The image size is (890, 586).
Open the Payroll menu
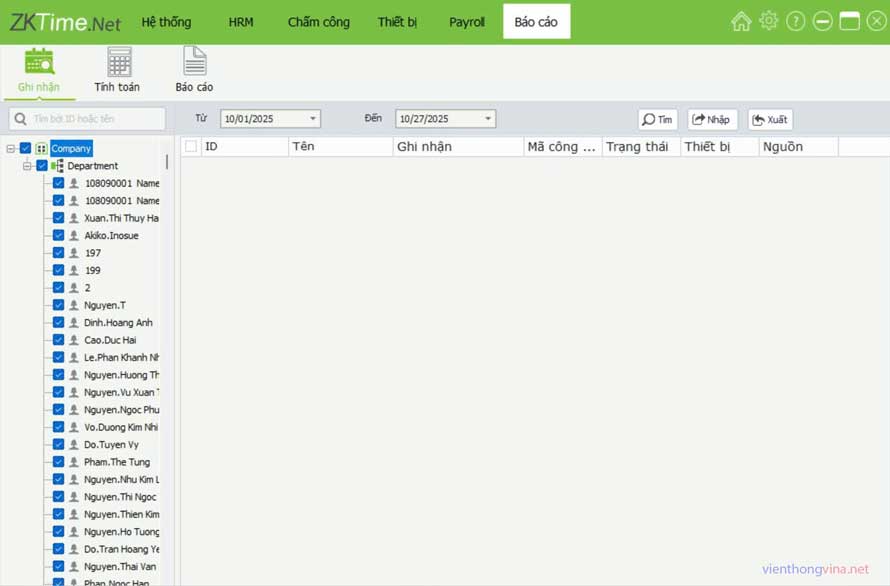(467, 22)
